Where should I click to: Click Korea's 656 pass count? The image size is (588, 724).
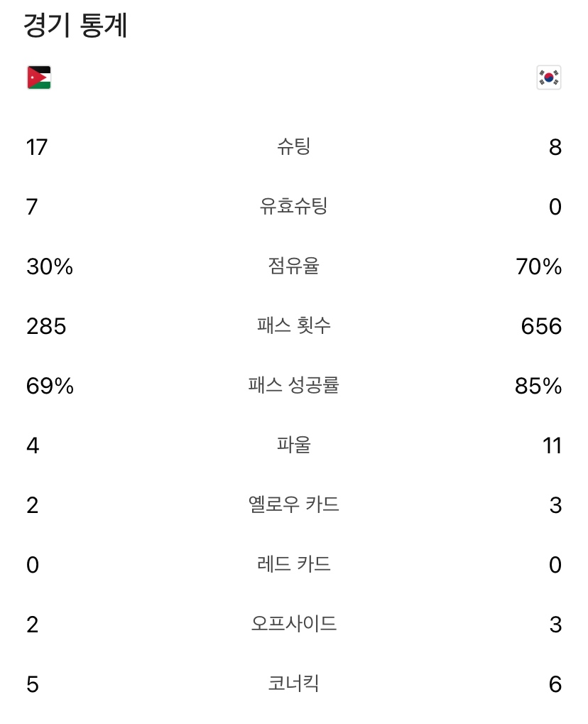pos(541,326)
